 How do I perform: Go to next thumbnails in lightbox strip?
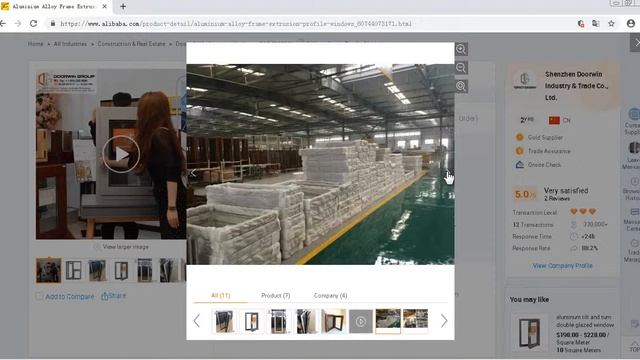(x=444, y=321)
